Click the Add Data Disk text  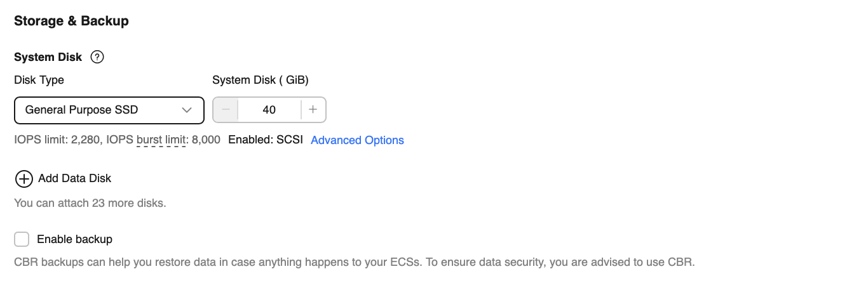coord(74,178)
